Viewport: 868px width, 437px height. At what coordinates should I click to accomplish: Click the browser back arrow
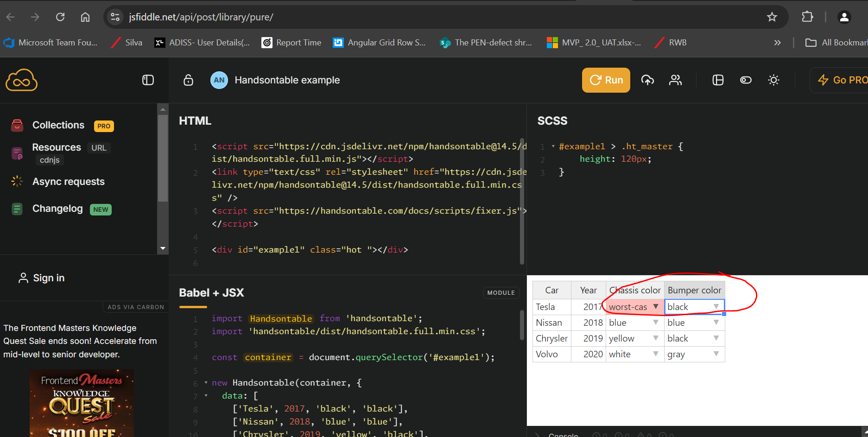tap(11, 17)
